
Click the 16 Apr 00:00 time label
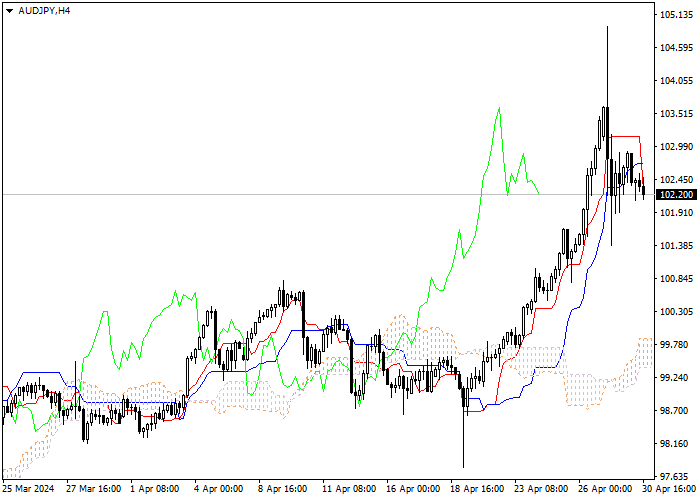[413, 489]
